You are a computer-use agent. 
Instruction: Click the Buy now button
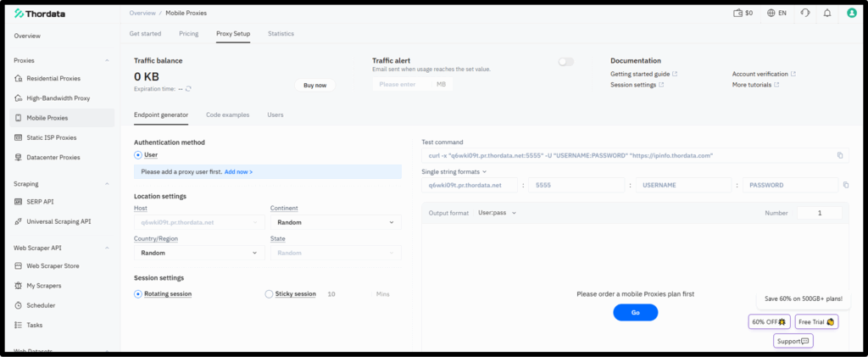pos(315,86)
